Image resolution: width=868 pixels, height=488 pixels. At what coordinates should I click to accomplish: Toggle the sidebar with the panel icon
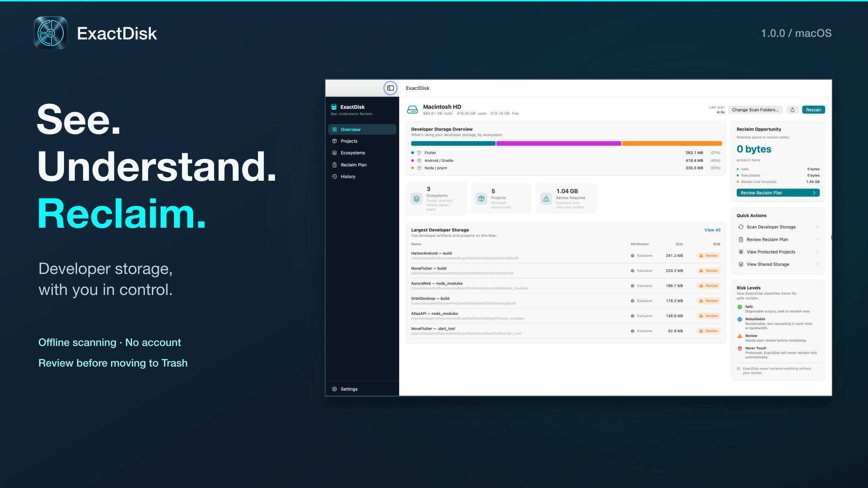(390, 88)
